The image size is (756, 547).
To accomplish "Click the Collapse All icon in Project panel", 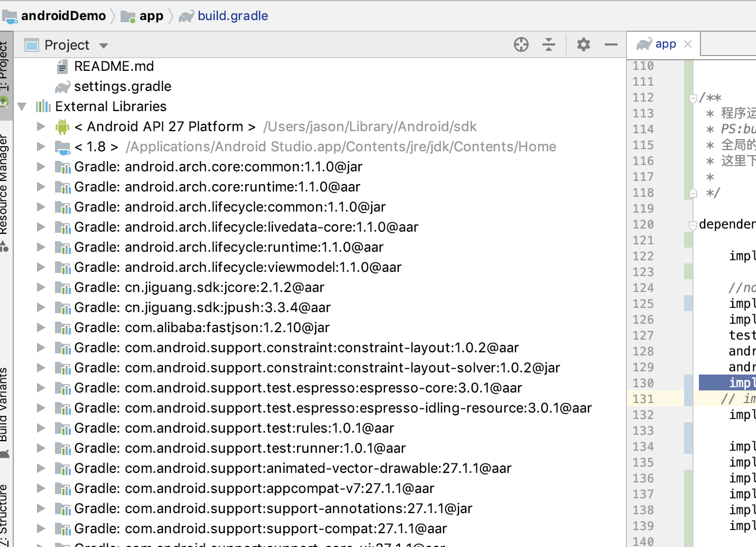I will [x=549, y=44].
